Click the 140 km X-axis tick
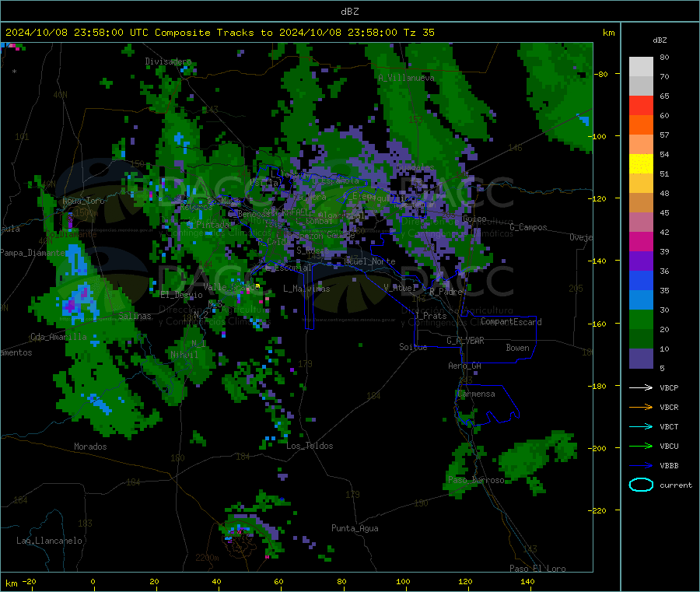 (x=527, y=581)
